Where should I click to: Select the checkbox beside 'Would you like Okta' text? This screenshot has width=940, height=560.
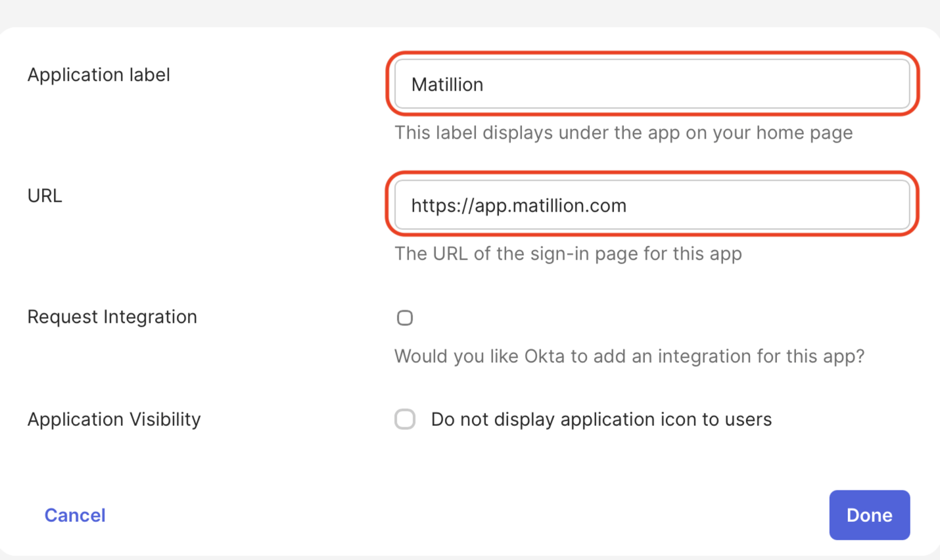pos(405,317)
